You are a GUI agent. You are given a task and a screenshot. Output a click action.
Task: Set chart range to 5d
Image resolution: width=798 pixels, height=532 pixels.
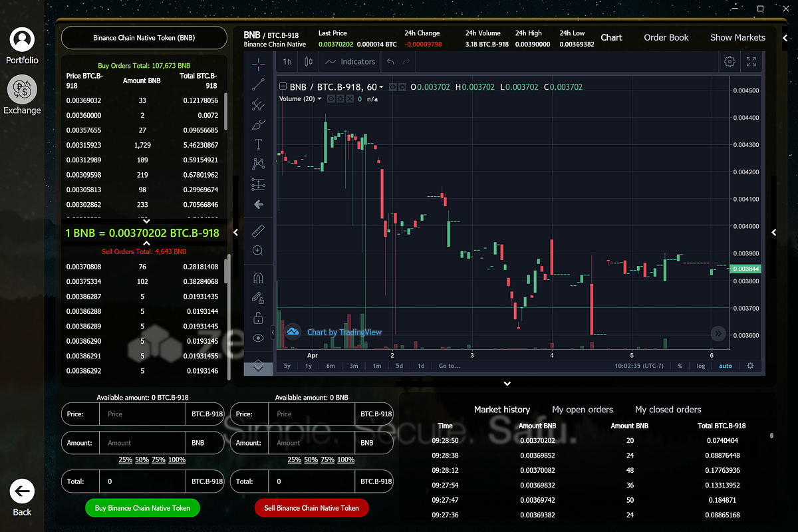(399, 366)
